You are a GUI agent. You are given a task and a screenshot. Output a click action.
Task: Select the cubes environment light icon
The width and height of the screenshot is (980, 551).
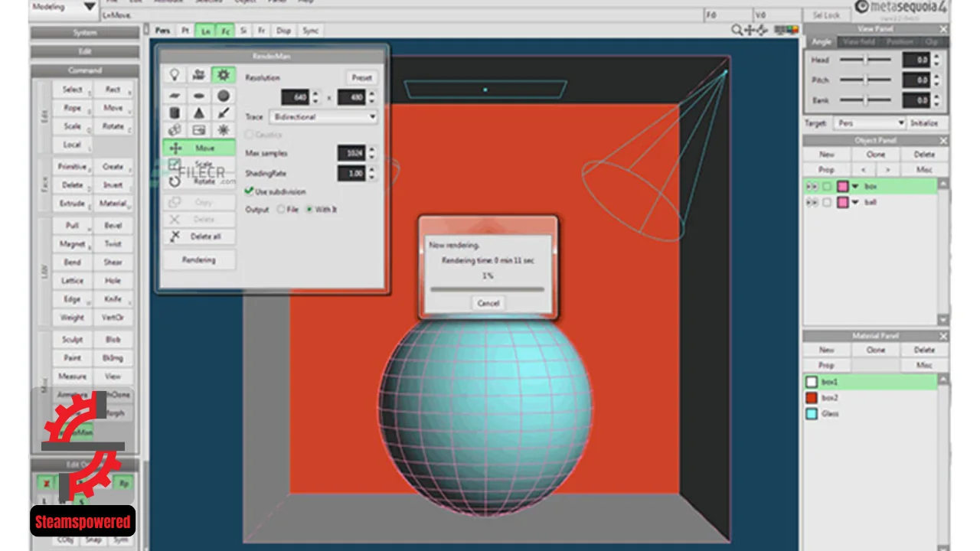coord(175,131)
